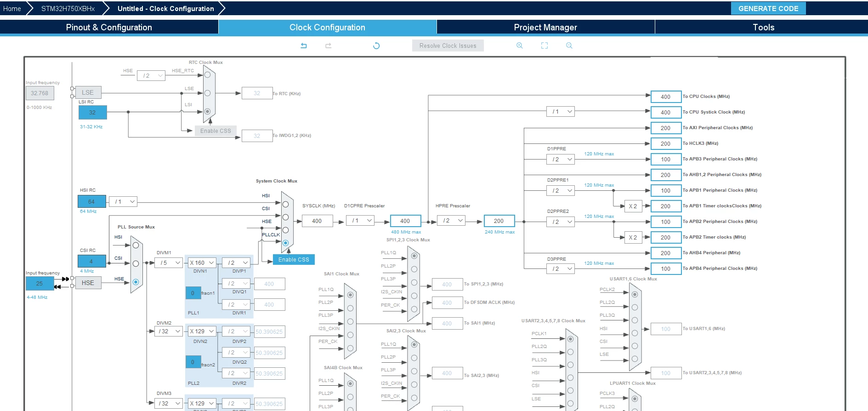Edit the To AXI Peripheral Clocks field
Image resolution: width=868 pixels, height=411 pixels.
pos(666,128)
